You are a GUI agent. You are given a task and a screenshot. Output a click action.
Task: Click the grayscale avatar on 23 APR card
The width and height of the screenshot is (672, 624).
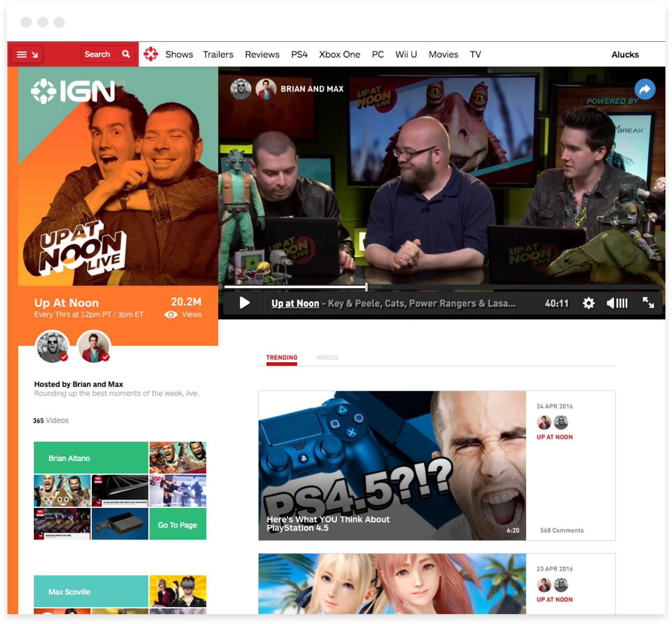561,585
